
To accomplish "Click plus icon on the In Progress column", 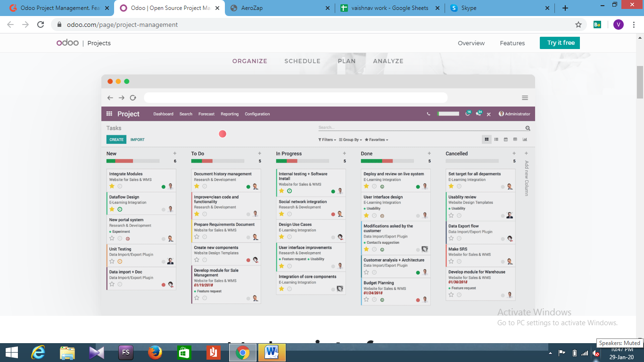I will [x=345, y=153].
